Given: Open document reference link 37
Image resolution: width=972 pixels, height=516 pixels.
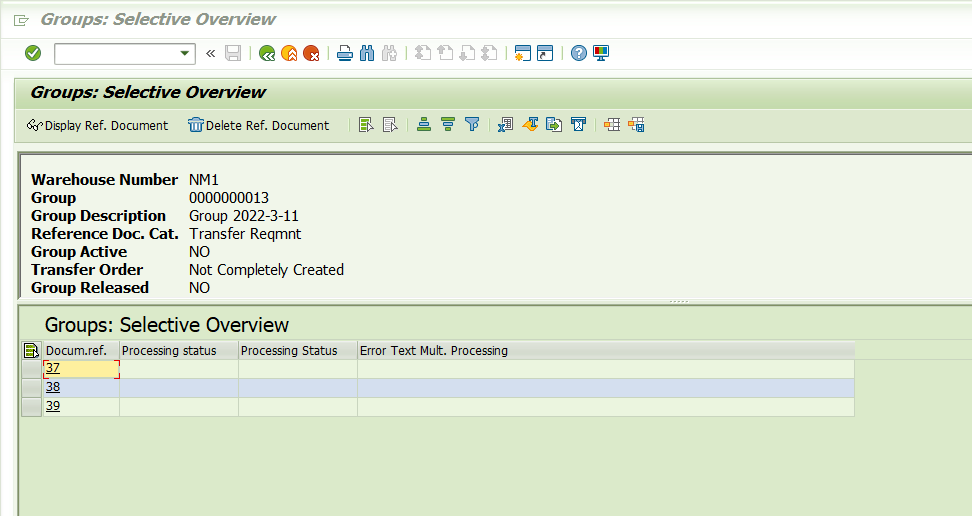Looking at the screenshot, I should click(x=53, y=368).
